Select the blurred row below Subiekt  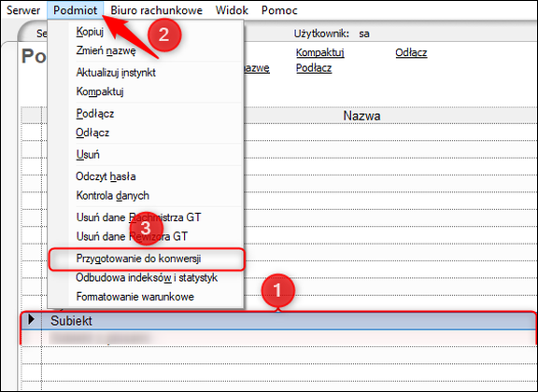pyautogui.click(x=278, y=338)
